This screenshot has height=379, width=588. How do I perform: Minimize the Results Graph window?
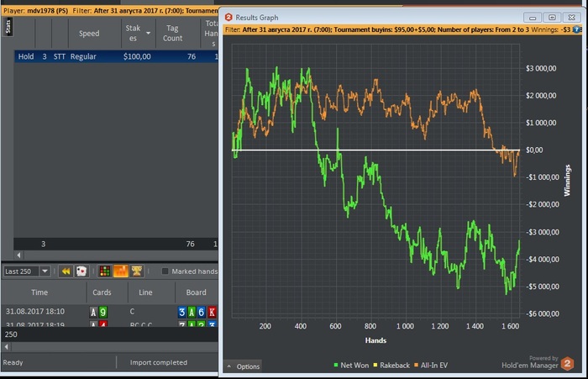pos(532,18)
